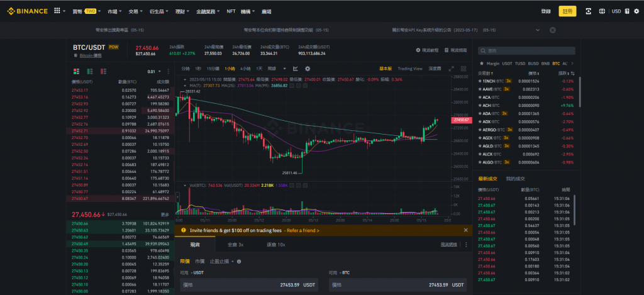Open the header settings gear icon

pos(636,11)
